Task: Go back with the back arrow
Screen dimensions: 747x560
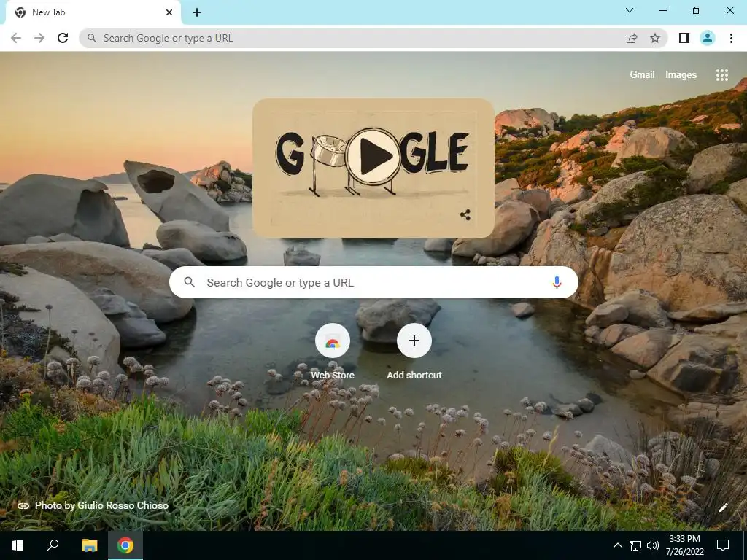Action: coord(16,38)
